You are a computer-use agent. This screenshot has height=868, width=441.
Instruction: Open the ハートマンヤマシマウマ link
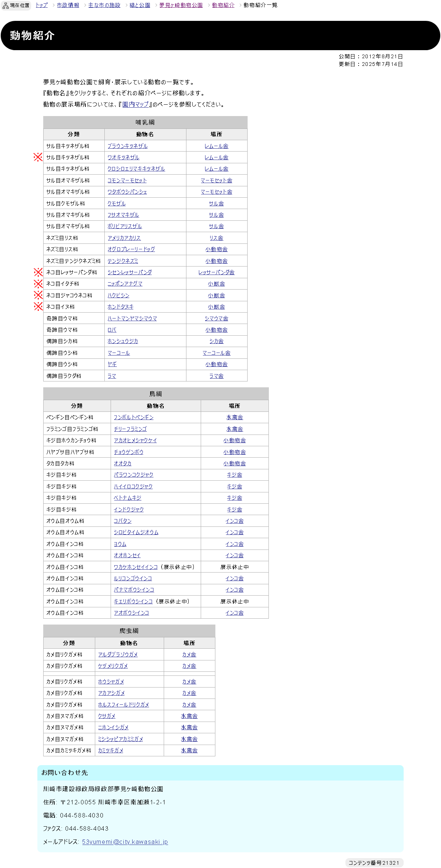132,318
